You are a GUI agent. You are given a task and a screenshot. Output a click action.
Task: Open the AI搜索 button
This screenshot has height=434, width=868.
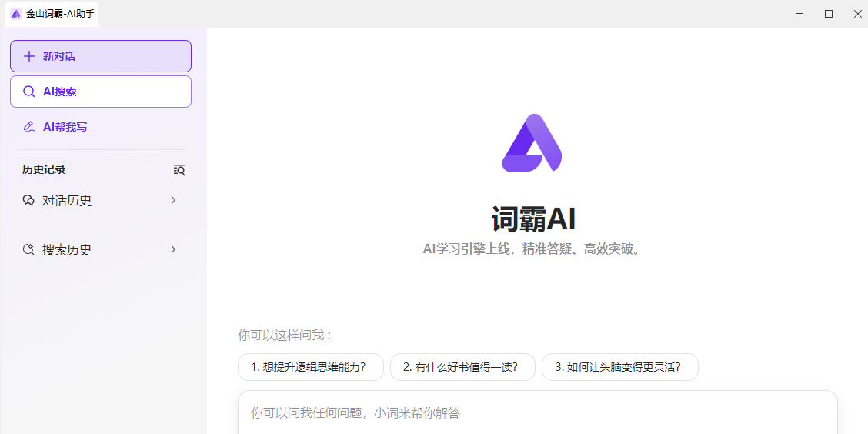pos(101,92)
